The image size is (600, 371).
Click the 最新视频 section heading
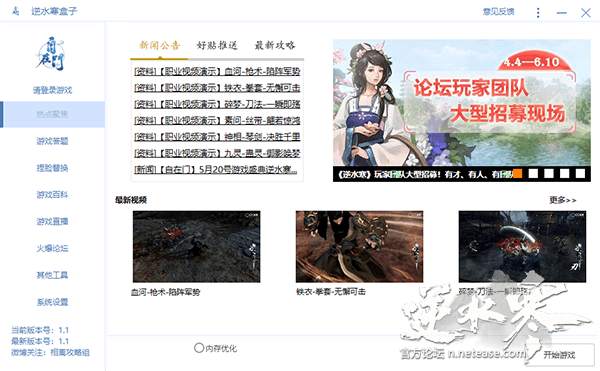click(x=131, y=200)
